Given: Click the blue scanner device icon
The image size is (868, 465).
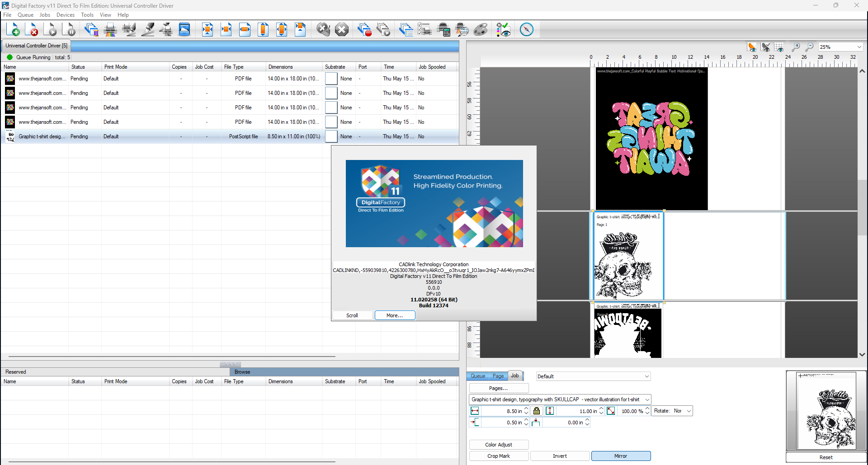Looking at the screenshot, I should click(x=184, y=29).
